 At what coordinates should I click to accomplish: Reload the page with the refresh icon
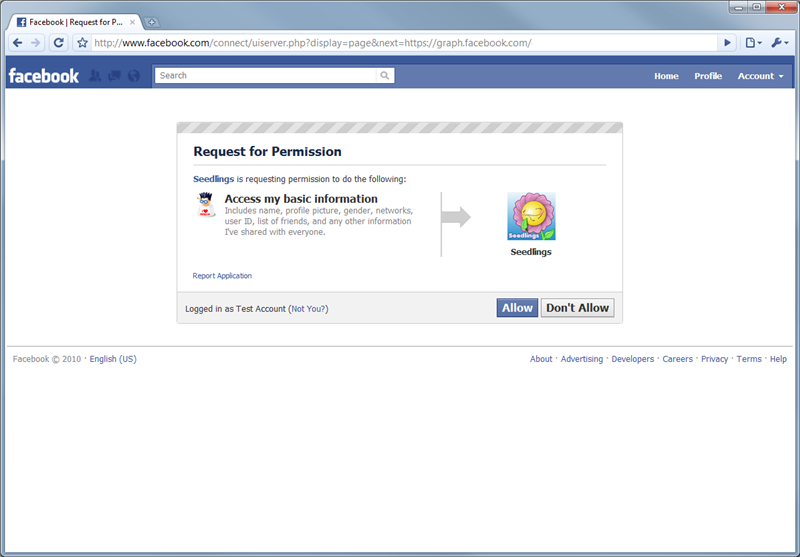pos(59,43)
